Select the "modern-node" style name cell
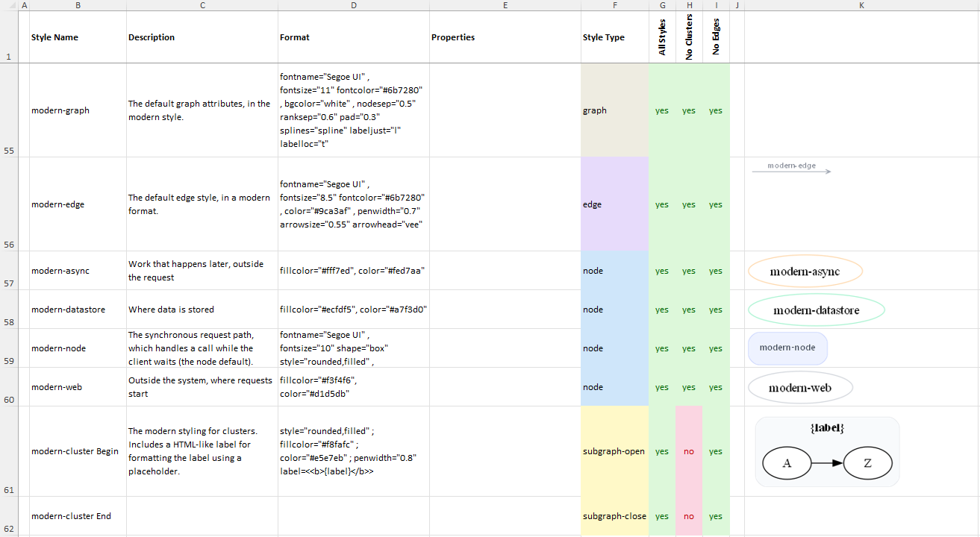 click(x=78, y=348)
